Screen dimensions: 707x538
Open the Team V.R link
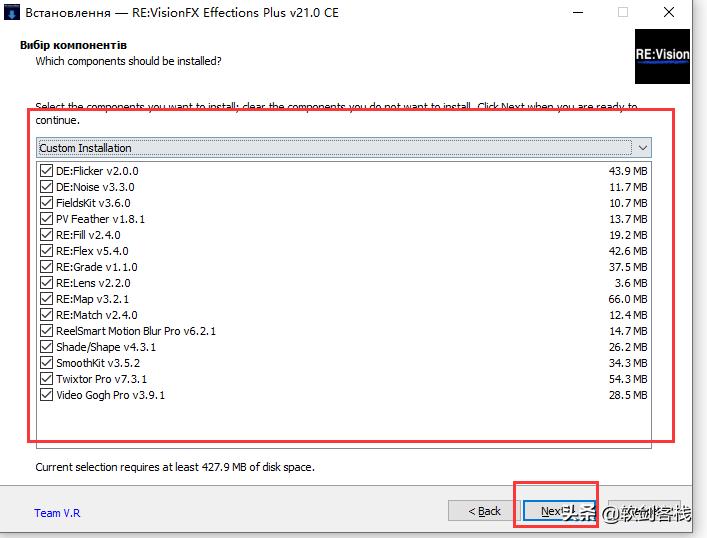57,513
